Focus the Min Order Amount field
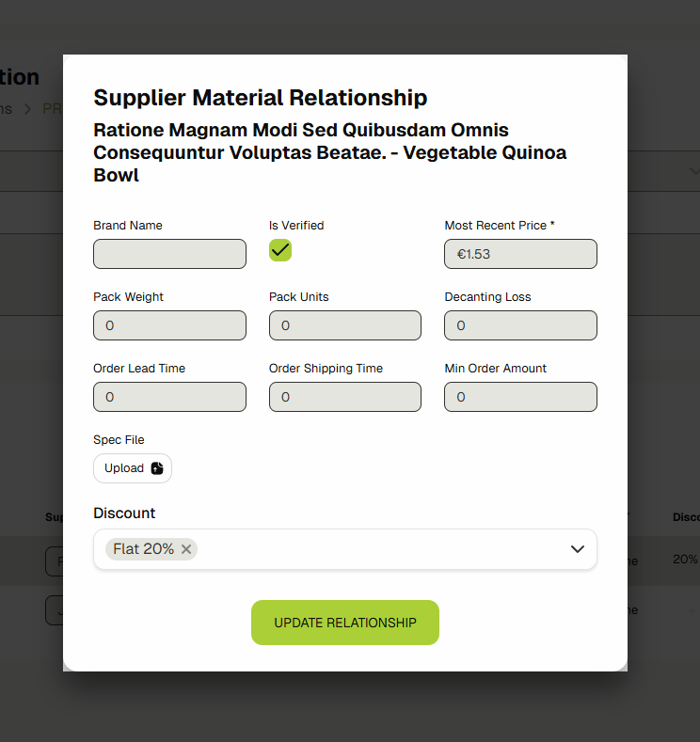This screenshot has height=742, width=700. 520,397
